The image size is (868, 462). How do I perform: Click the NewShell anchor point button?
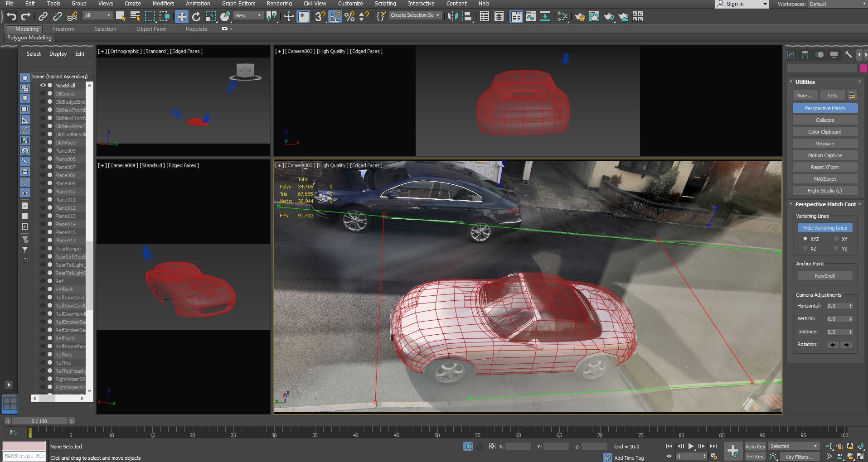pos(825,276)
